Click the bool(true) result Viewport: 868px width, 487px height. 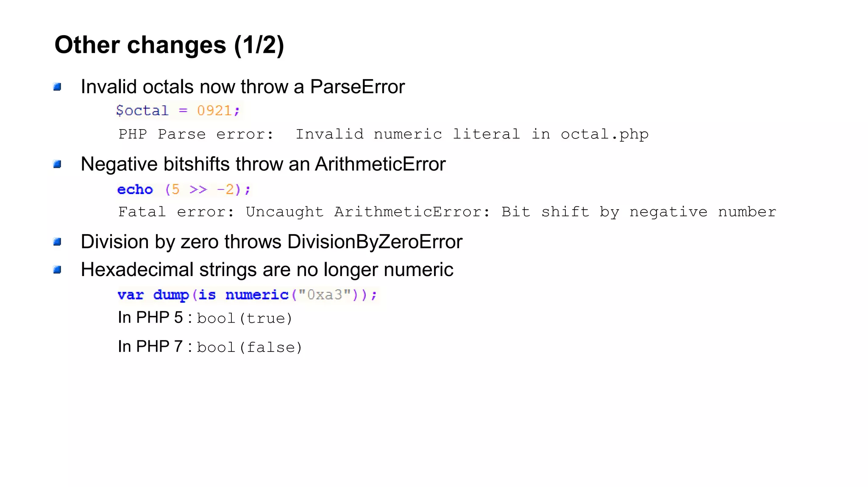pyautogui.click(x=245, y=318)
